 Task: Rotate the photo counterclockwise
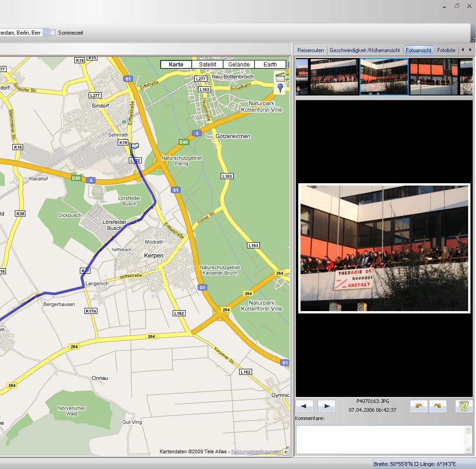click(419, 406)
